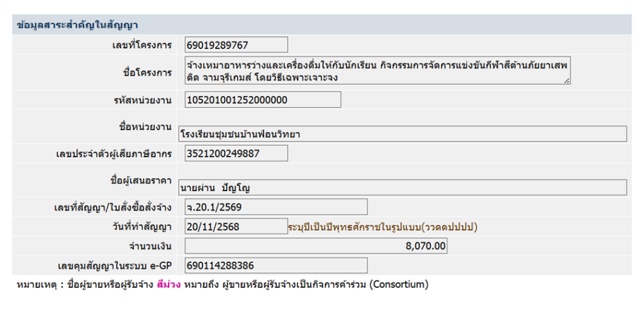
Task: Select the contract number field จ.20.1/2569
Action: (276, 207)
